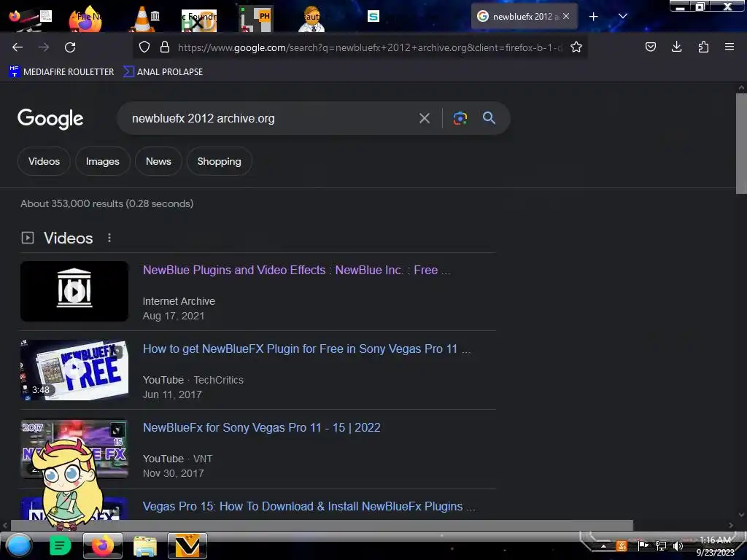
Task: Open the network tray icon
Action: pos(660,545)
